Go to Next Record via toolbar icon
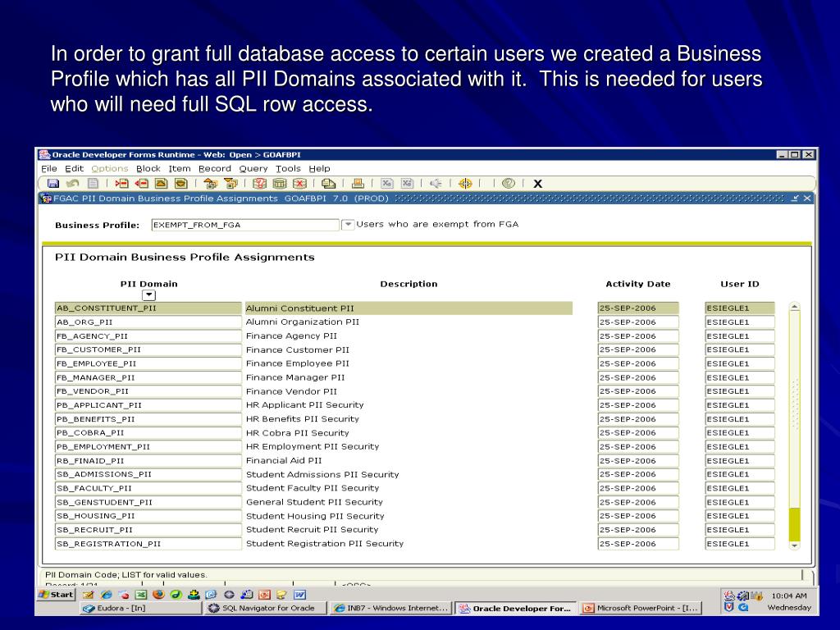This screenshot has width=840, height=630. tap(181, 183)
